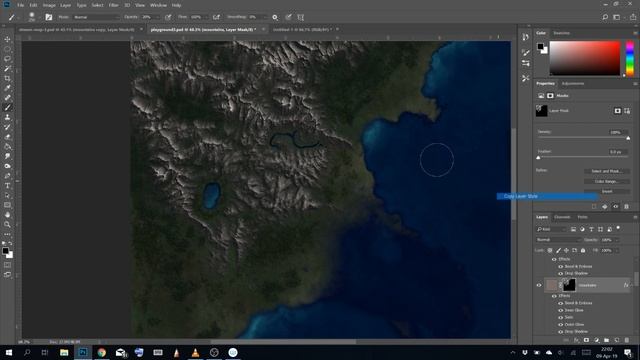640x360 pixels.
Task: Click Add layer style fx icon
Action: tap(576, 340)
